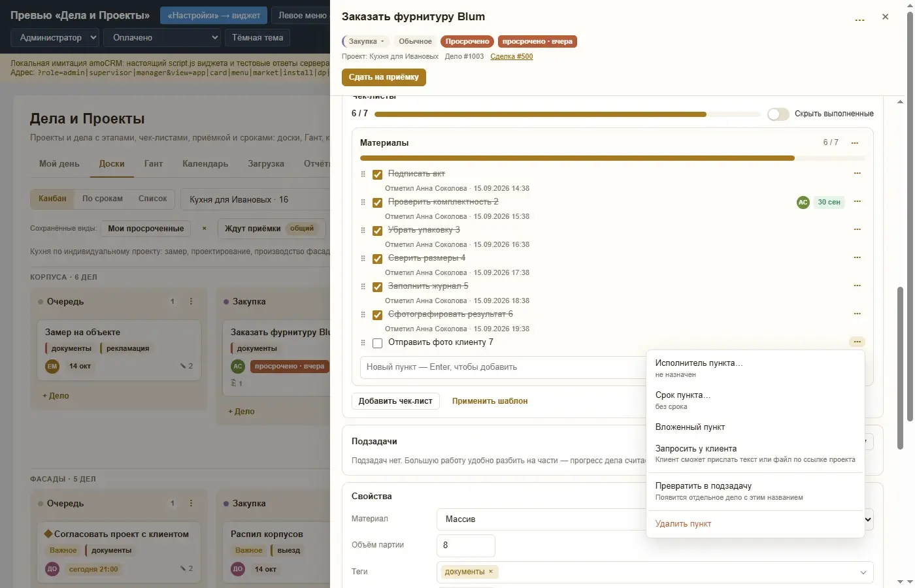Select «Вложенный пункт» menu entry
Screen dimensions: 915x588
(756, 427)
